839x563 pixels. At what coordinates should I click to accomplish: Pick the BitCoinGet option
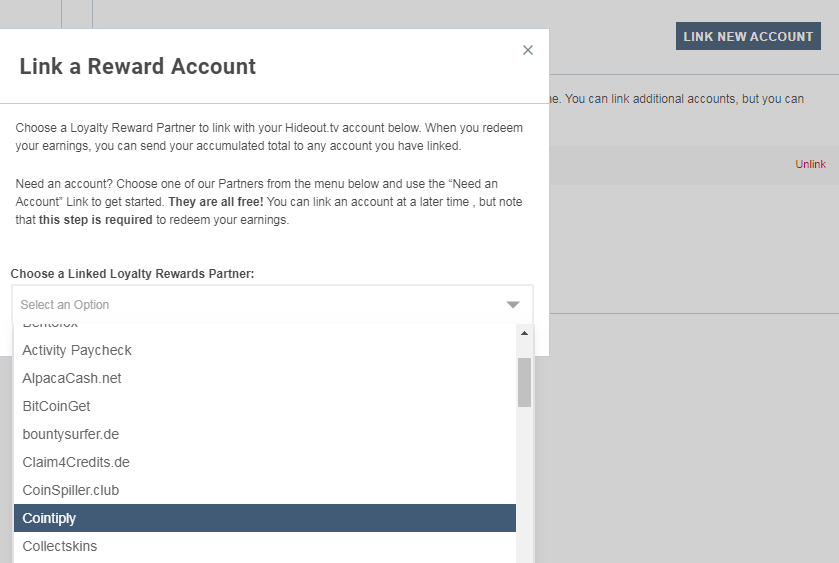point(57,406)
